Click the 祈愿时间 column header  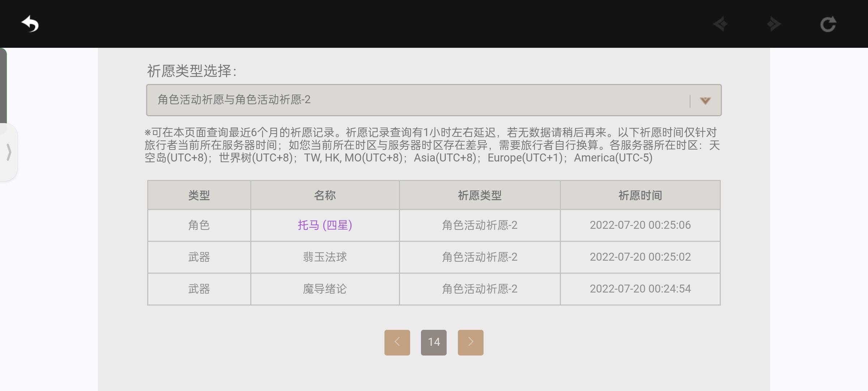point(640,195)
